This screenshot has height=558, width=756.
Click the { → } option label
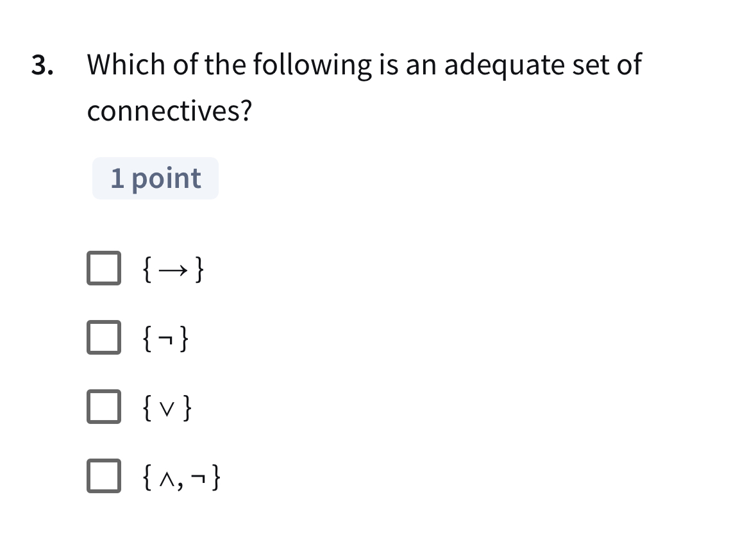173,269
